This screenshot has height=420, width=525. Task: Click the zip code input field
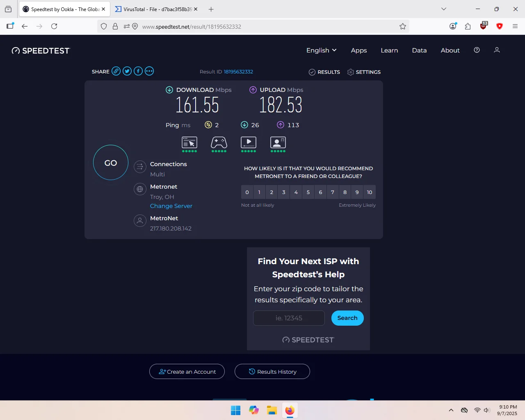pyautogui.click(x=289, y=318)
